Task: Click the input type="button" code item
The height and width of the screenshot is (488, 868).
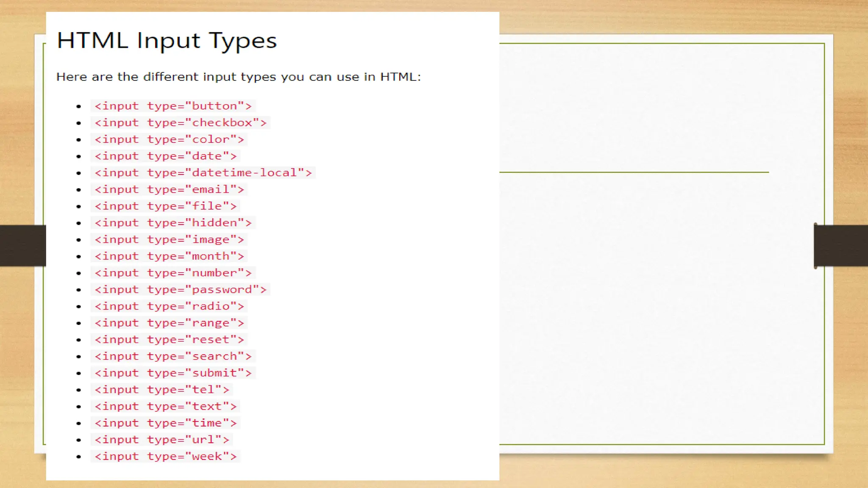Action: coord(173,106)
